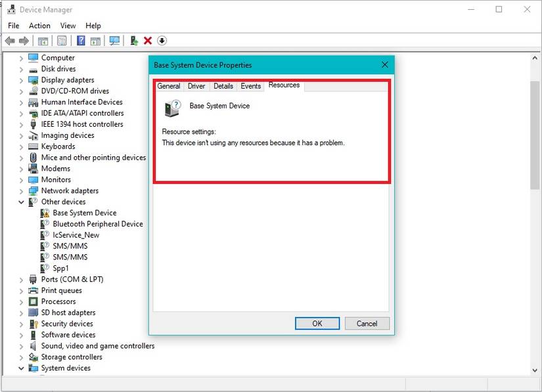Switch to the Driver tab
Screen dimensions: 542x392
tap(196, 85)
